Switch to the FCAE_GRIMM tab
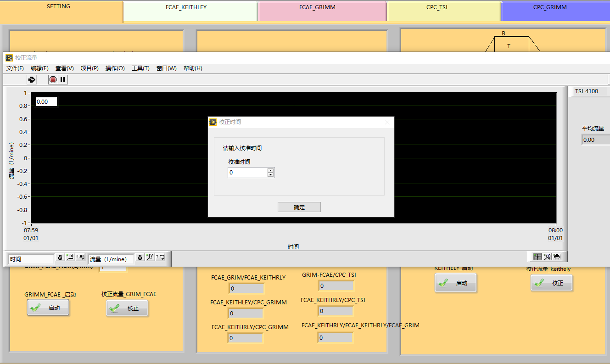Image resolution: width=610 pixels, height=364 pixels. [317, 7]
